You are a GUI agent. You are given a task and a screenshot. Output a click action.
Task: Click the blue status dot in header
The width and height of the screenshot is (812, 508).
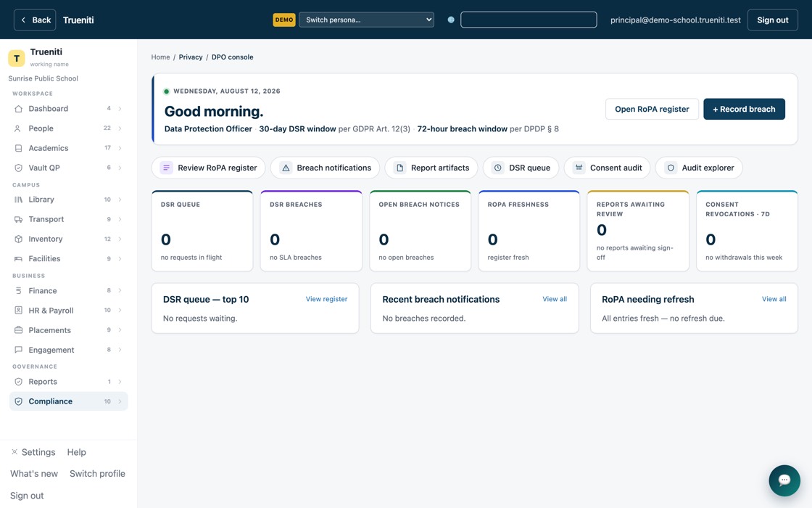[x=451, y=20]
